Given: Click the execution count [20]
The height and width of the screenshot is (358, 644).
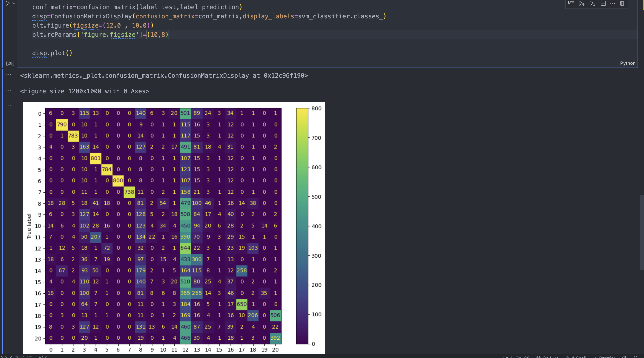Looking at the screenshot, I should [x=10, y=63].
